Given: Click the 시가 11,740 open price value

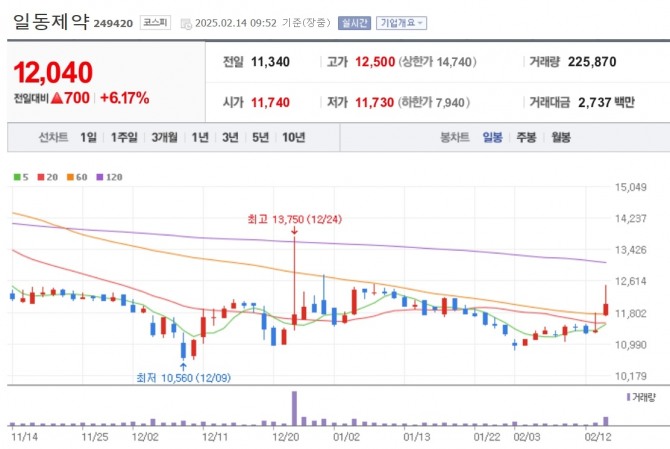Looking at the screenshot, I should tap(270, 103).
